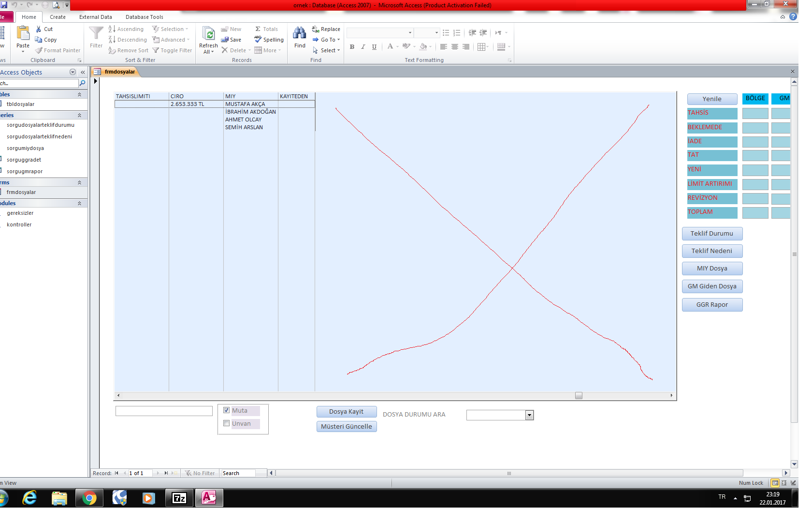
Task: Open the DOSYA DURUMU ARA dropdown
Action: [529, 415]
